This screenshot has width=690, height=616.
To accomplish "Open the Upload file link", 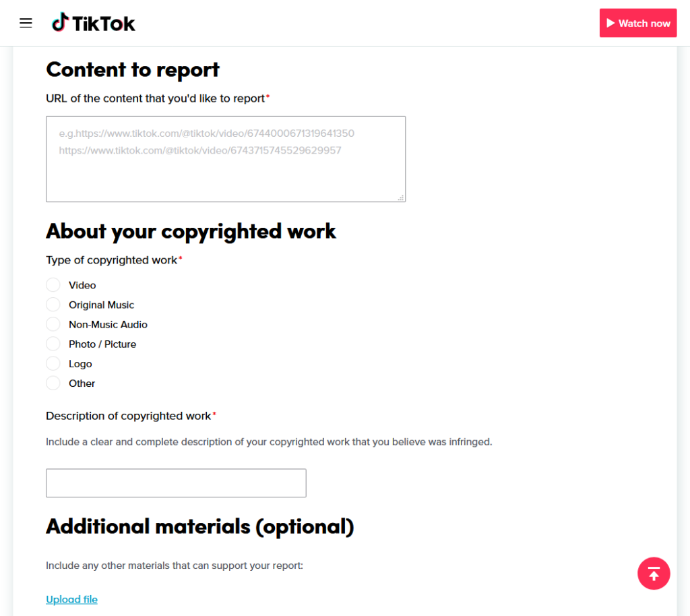I will coord(71,599).
